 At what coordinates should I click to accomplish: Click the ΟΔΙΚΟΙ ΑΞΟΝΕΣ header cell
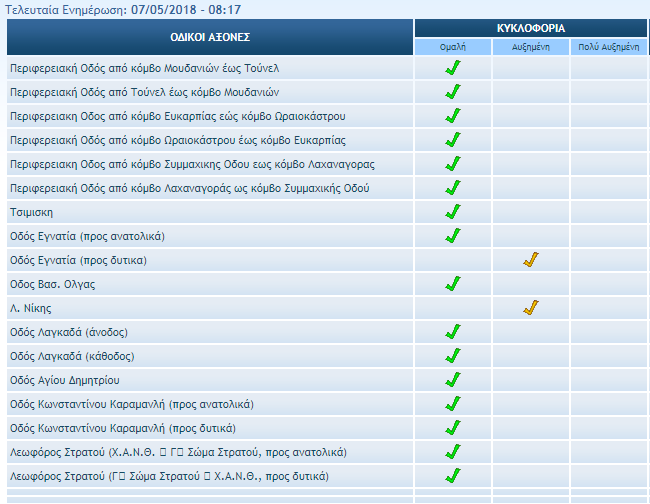tap(210, 37)
